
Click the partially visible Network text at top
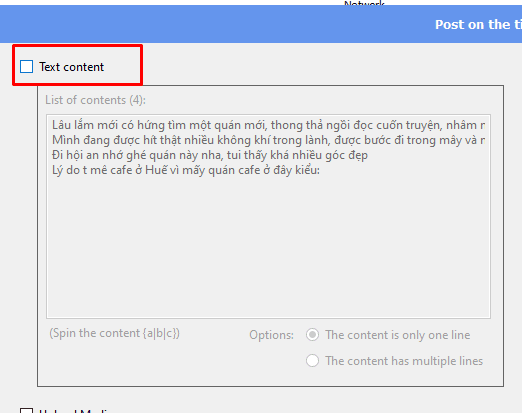click(x=364, y=3)
